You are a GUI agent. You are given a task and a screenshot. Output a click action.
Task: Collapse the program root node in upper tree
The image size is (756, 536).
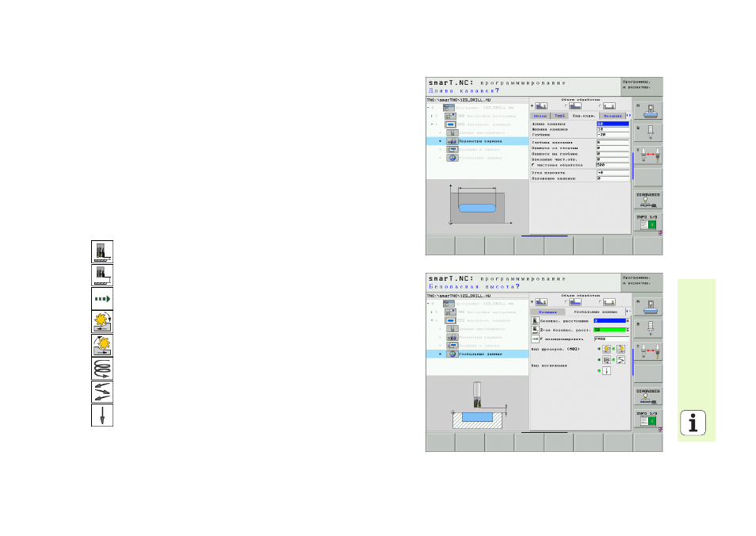(x=429, y=108)
